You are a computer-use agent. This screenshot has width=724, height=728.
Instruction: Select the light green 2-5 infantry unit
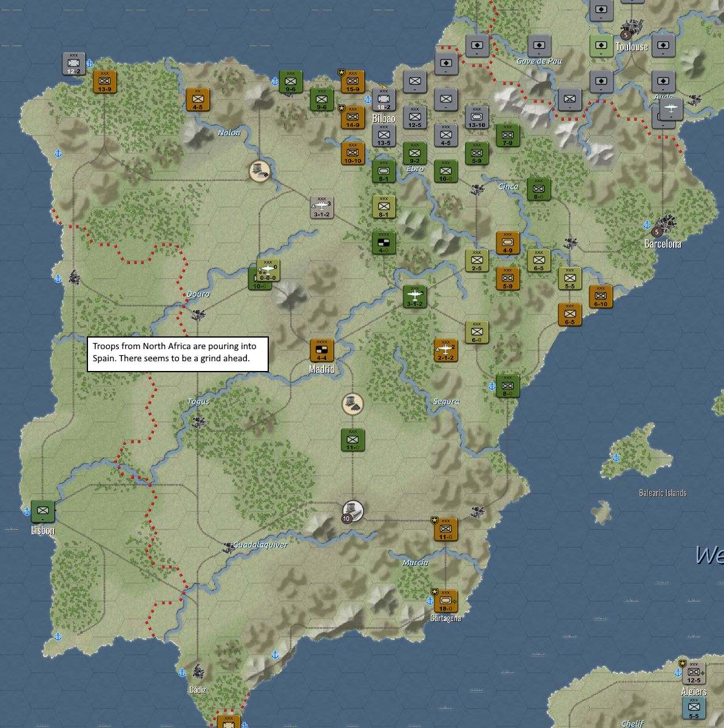(476, 261)
